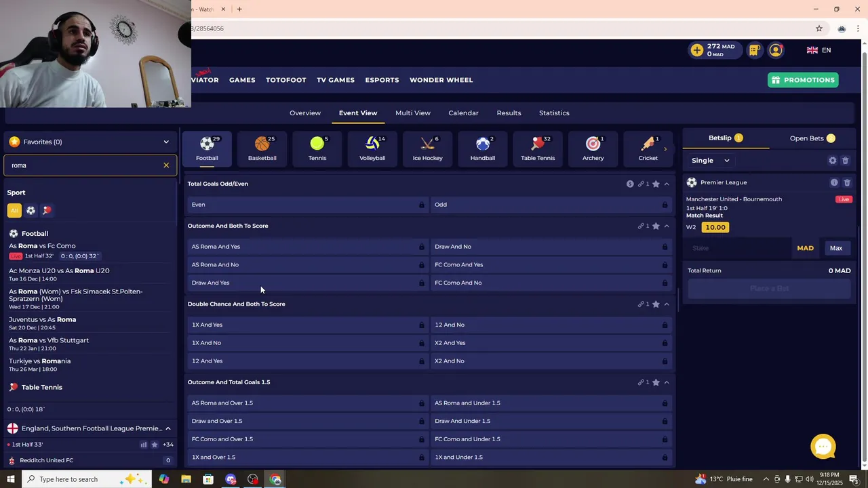Select the All sports filter button
868x488 pixels.
click(x=14, y=210)
